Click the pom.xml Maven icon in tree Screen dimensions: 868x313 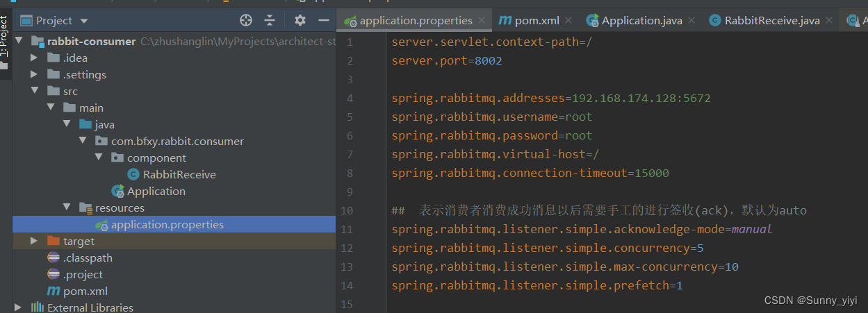tap(54, 291)
